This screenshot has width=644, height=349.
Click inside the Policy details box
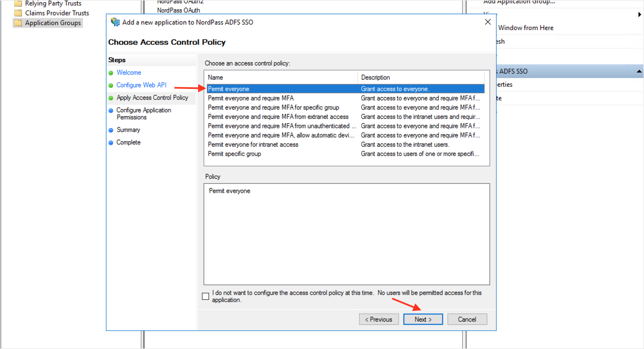[x=347, y=234]
